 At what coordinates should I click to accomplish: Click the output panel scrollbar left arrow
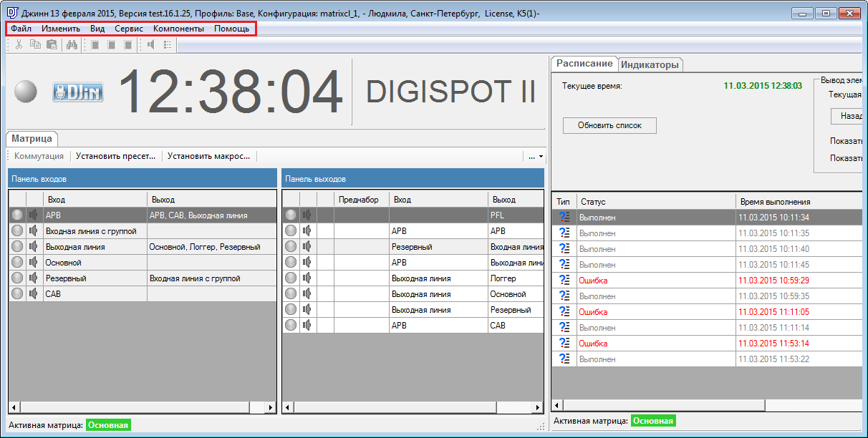[x=288, y=407]
